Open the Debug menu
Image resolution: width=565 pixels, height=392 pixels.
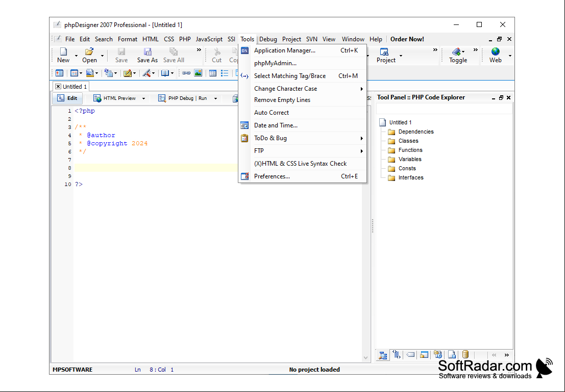point(268,39)
